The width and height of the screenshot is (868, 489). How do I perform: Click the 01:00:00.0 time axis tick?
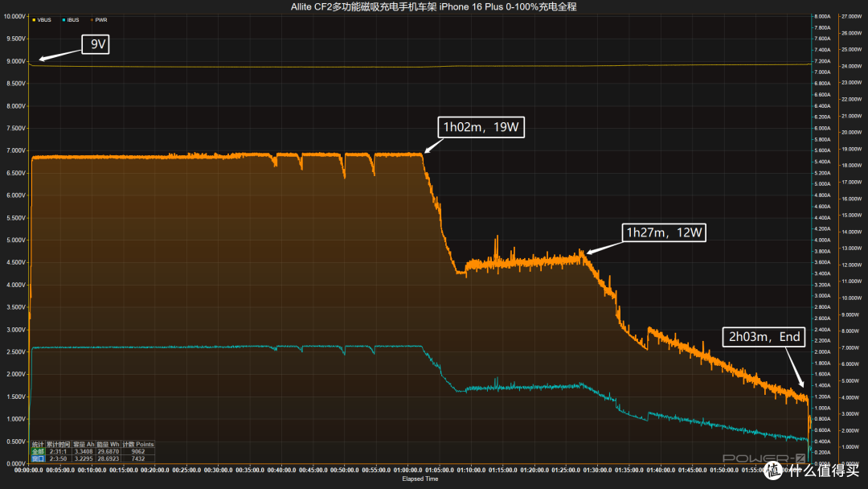click(x=408, y=471)
